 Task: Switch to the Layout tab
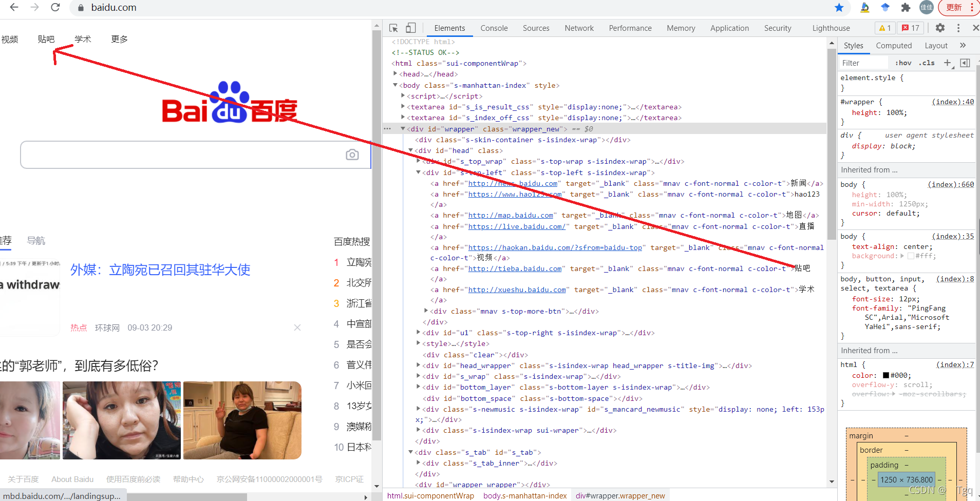(x=936, y=45)
